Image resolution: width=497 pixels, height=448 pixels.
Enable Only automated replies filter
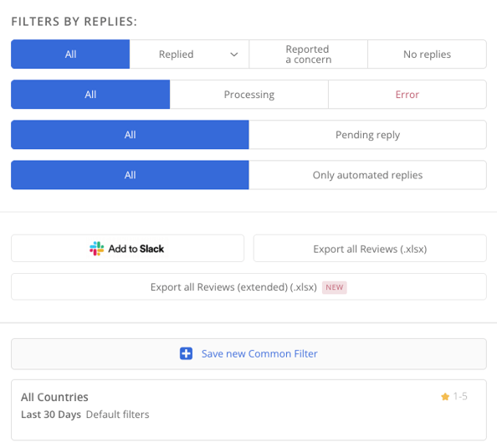(367, 175)
